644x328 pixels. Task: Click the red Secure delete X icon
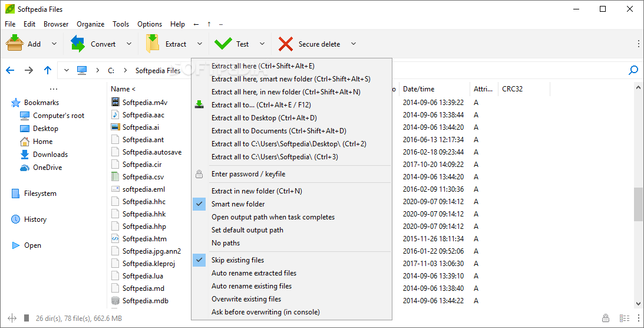tap(285, 44)
